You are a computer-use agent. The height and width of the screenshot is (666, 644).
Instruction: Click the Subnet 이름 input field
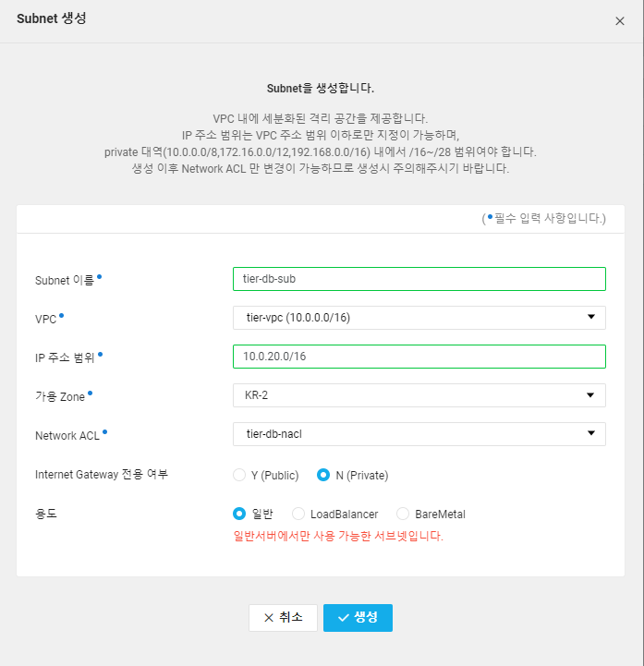click(419, 279)
